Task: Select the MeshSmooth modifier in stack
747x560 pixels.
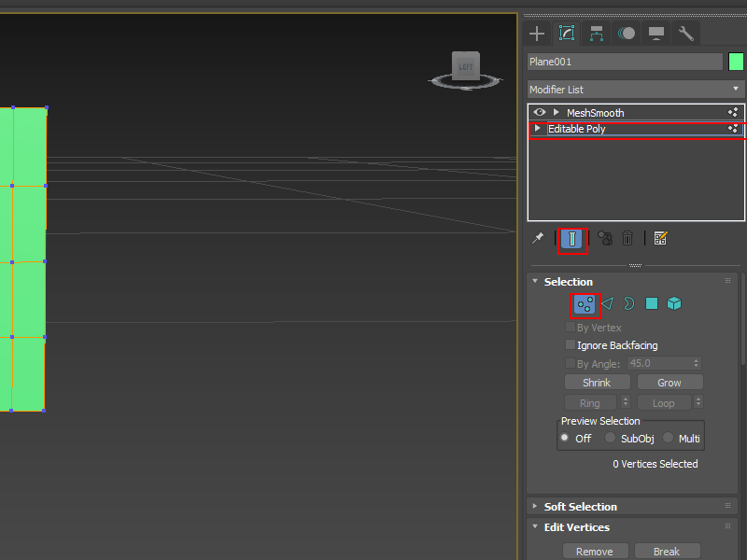Action: pos(596,113)
